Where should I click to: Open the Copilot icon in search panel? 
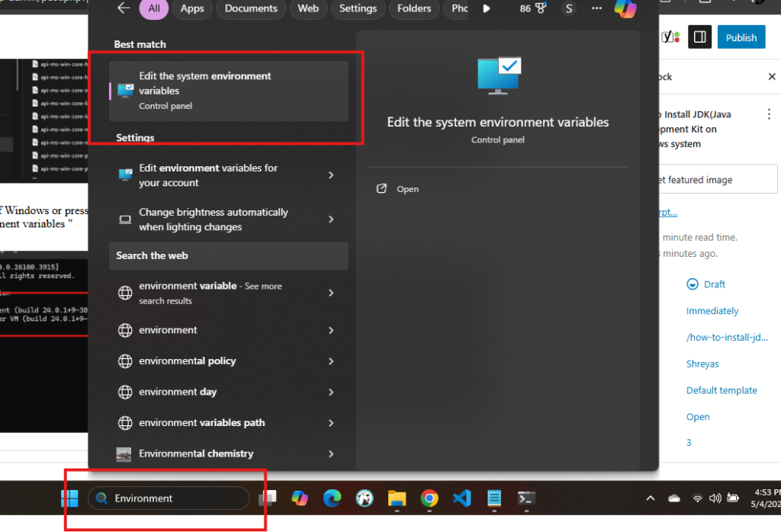coord(625,9)
